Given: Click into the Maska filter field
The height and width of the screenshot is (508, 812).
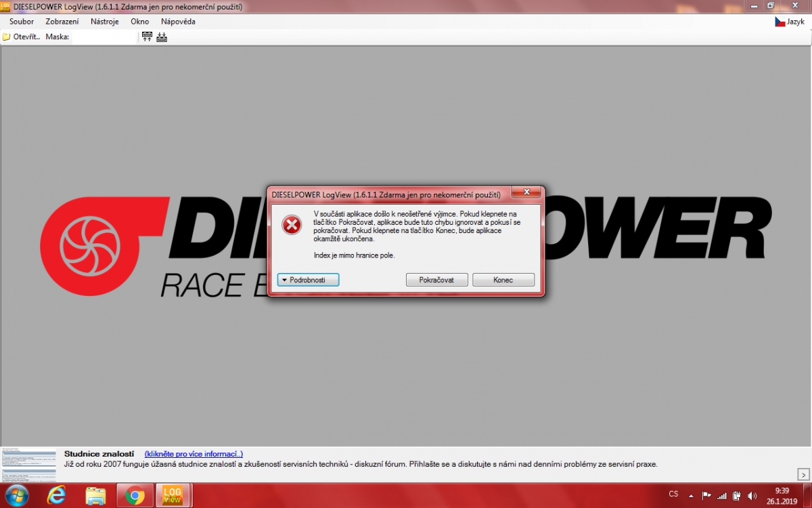Looking at the screenshot, I should (x=104, y=37).
